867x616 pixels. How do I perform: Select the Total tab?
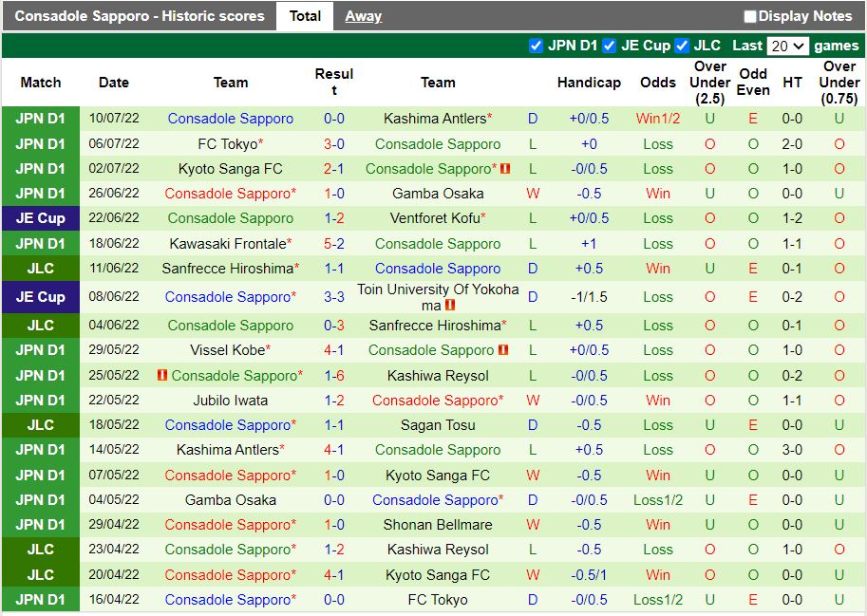coord(305,16)
